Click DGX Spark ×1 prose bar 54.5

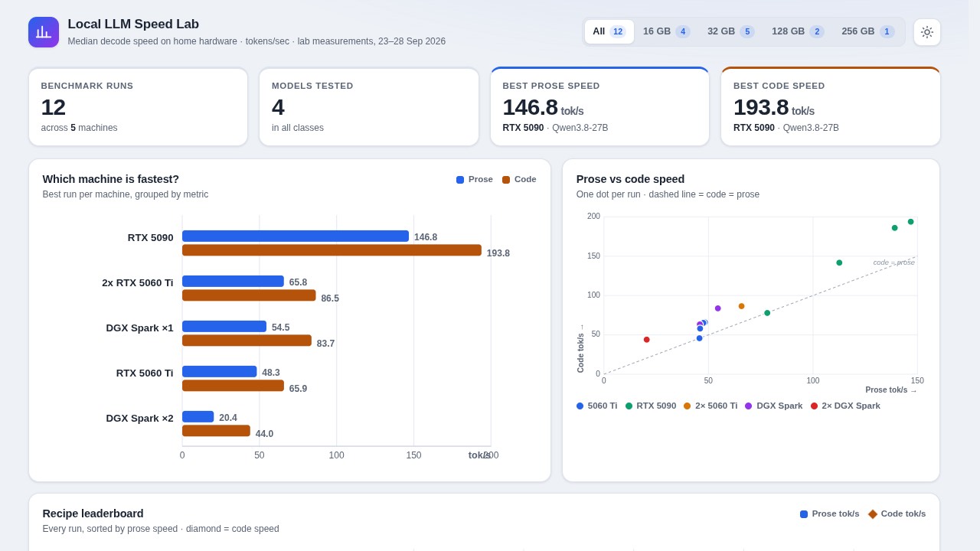pyautogui.click(x=224, y=326)
